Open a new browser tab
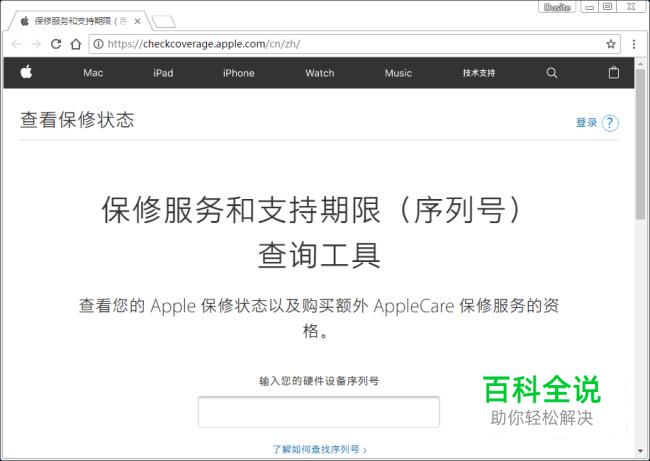The image size is (650, 461). (x=164, y=22)
